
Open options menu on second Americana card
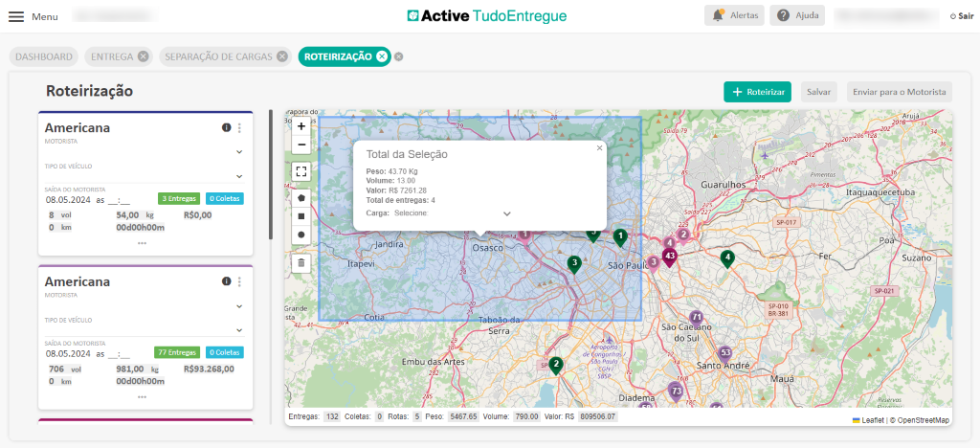(239, 281)
